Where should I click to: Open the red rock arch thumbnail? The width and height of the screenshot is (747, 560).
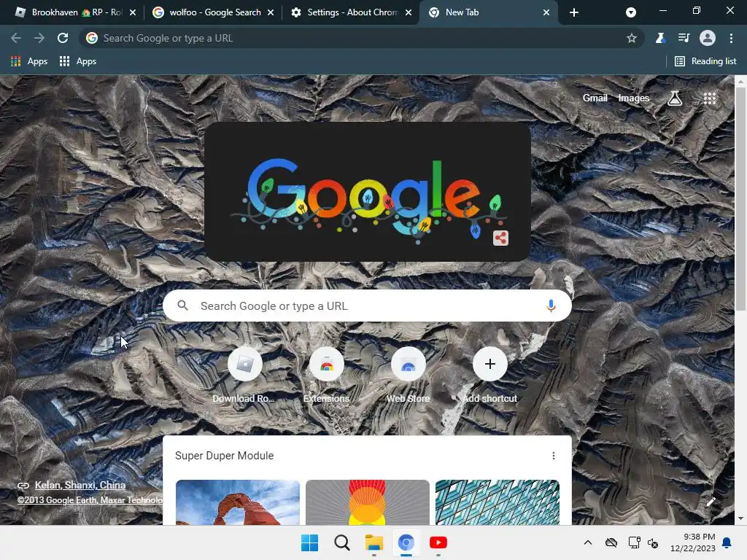[x=238, y=502]
